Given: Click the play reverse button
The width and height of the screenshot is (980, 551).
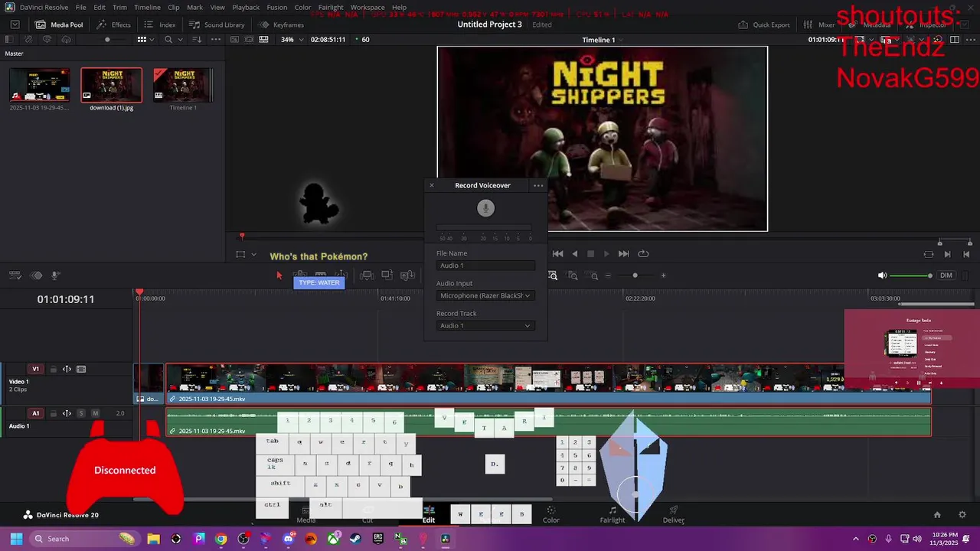Looking at the screenshot, I should tap(575, 254).
